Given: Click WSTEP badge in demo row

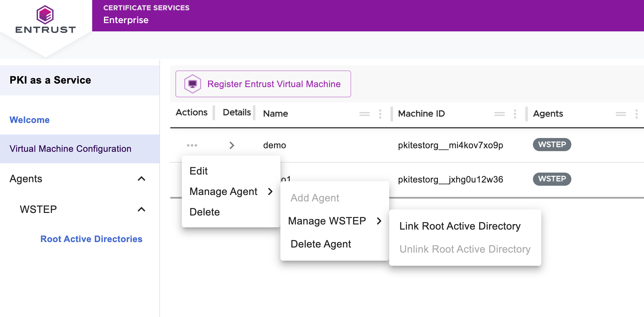Looking at the screenshot, I should click(x=551, y=145).
